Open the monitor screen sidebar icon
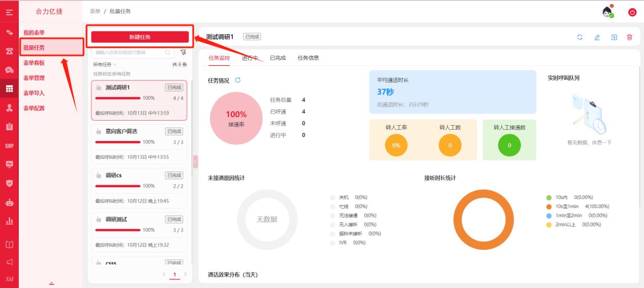The height and width of the screenshot is (288, 644). tap(9, 164)
